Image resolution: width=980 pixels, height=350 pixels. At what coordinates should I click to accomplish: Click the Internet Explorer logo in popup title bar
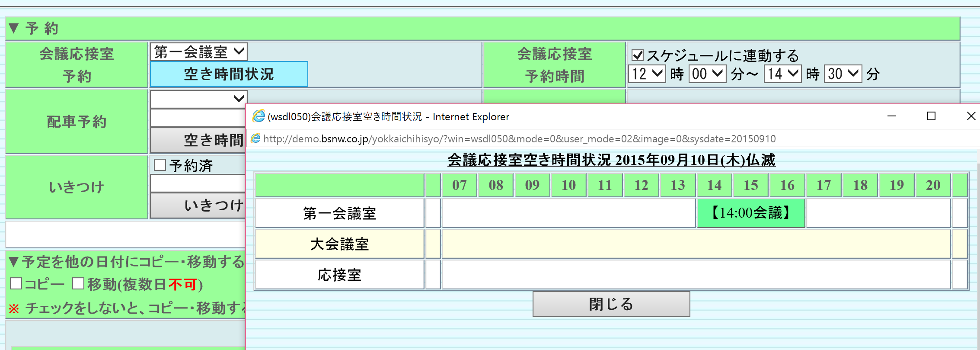coord(259,116)
